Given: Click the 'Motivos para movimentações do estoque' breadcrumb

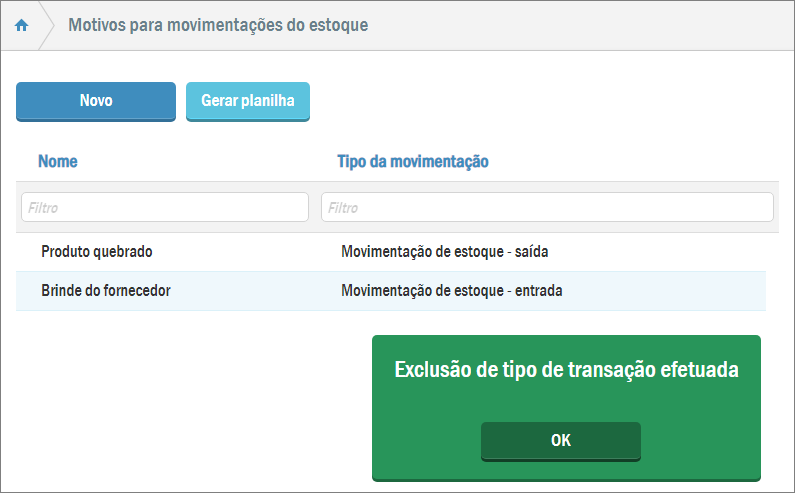Looking at the screenshot, I should tap(218, 24).
